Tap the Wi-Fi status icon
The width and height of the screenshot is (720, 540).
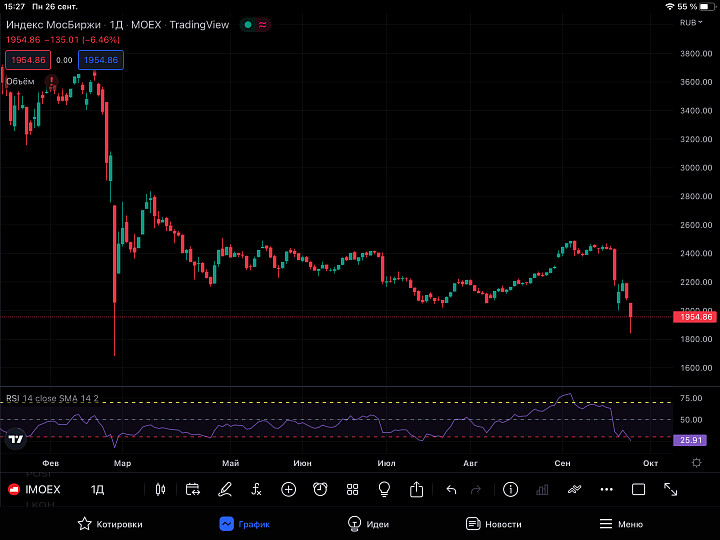[669, 6]
